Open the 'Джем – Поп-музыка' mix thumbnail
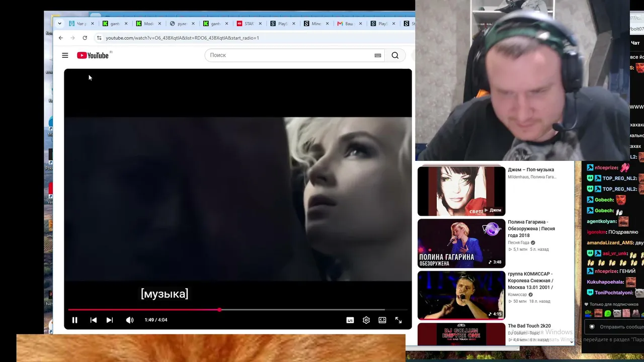This screenshot has height=362, width=644. [461, 191]
